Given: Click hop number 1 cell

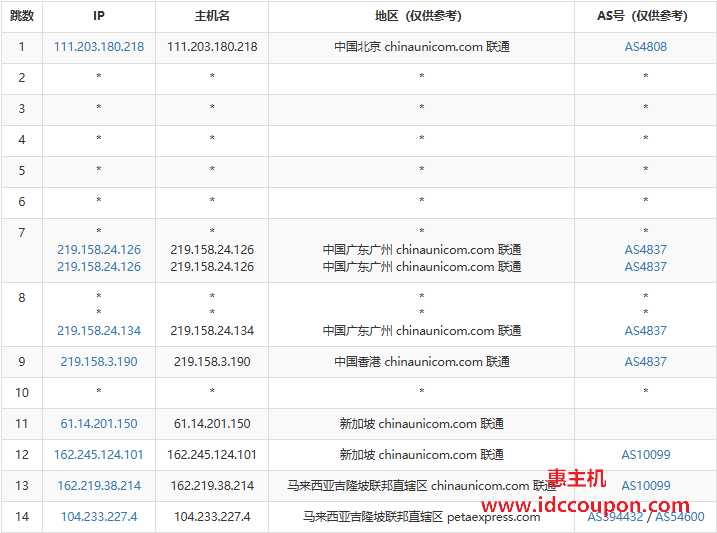Looking at the screenshot, I should click(x=22, y=47).
